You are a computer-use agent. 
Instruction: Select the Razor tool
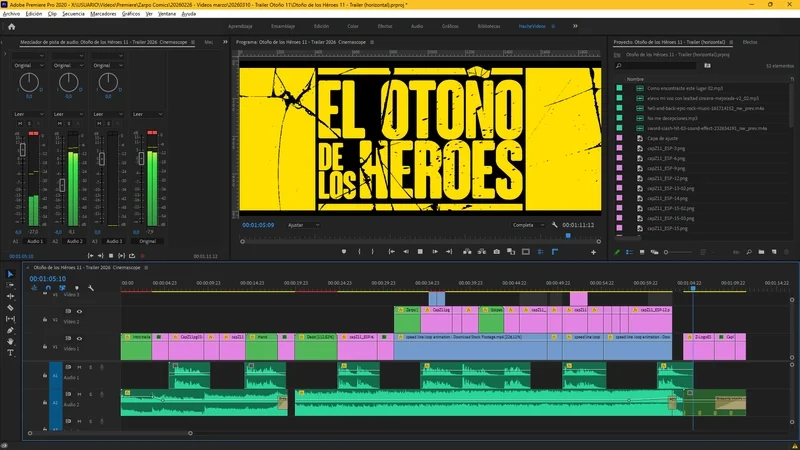point(10,308)
